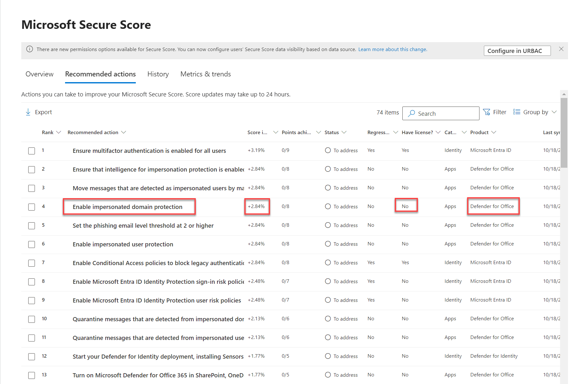
Task: Open Enable impersonated domain protection action
Action: (x=128, y=207)
